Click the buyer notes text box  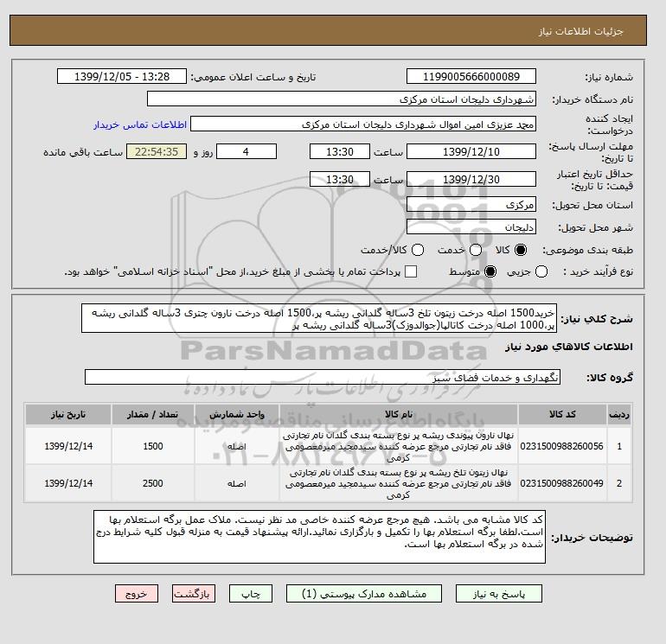pos(319,537)
